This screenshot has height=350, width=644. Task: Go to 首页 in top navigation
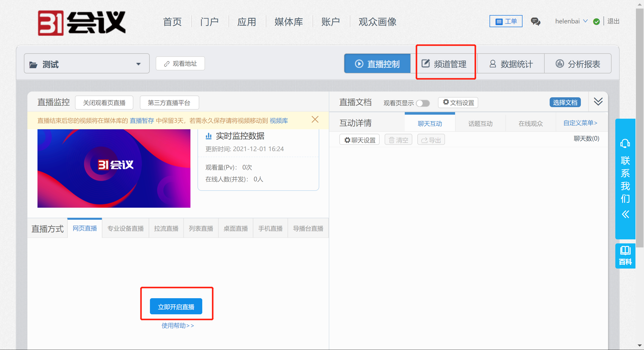pos(172,22)
